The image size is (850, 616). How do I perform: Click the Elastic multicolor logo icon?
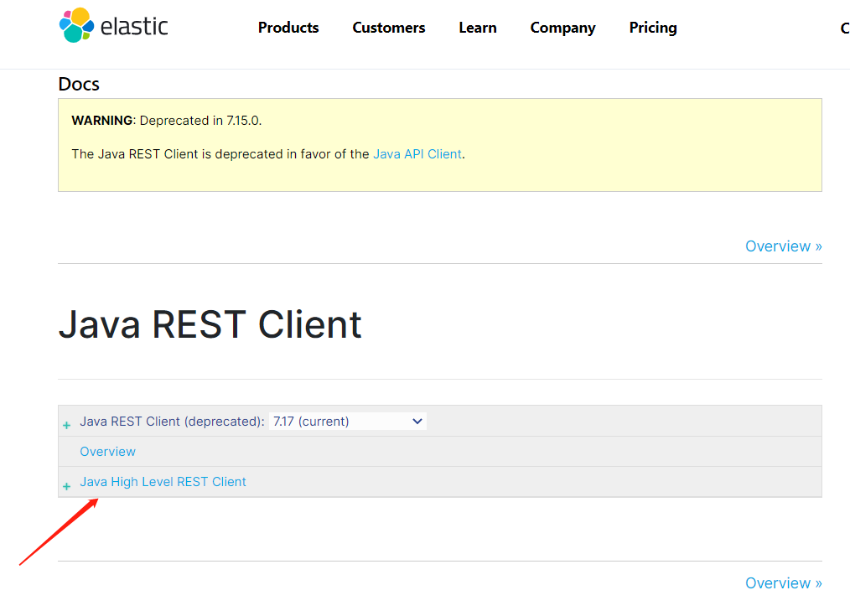click(76, 25)
